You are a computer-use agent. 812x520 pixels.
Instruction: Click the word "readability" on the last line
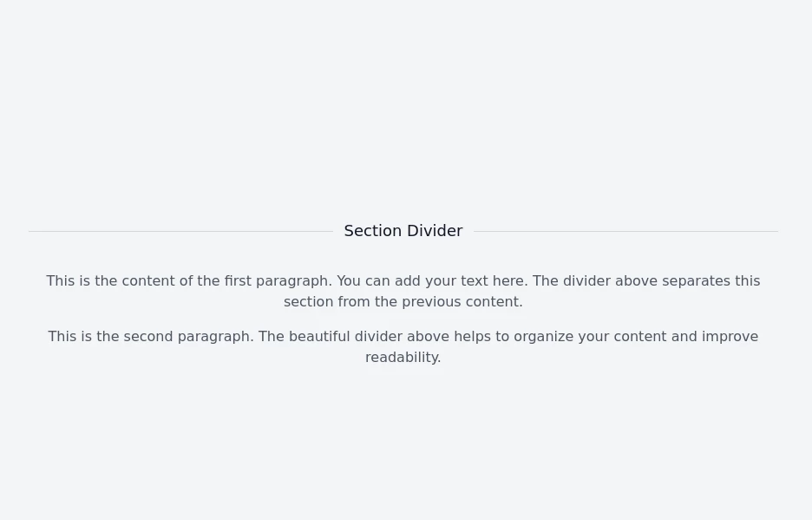(402, 358)
